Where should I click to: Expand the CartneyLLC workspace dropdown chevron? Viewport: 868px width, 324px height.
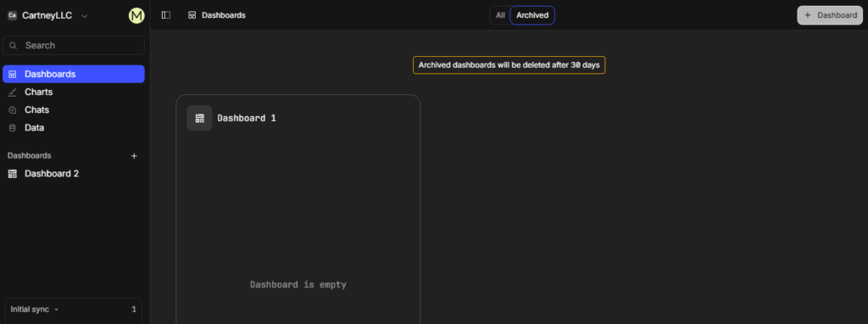click(x=84, y=16)
